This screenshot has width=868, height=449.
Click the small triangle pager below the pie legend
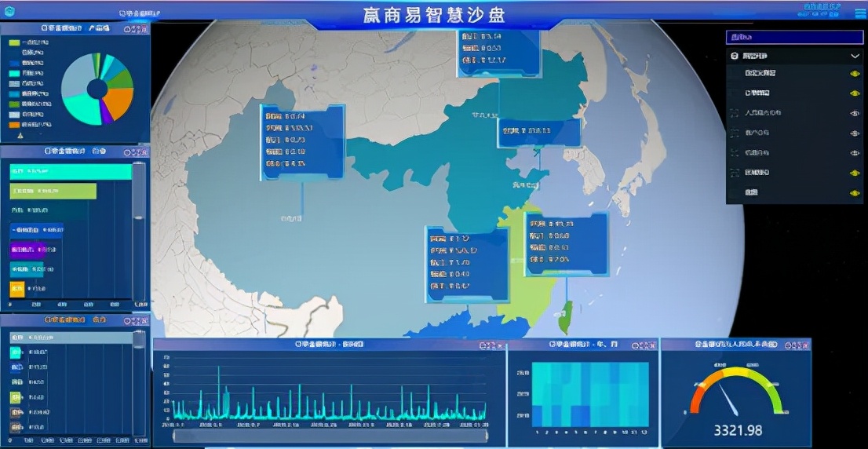point(21,135)
